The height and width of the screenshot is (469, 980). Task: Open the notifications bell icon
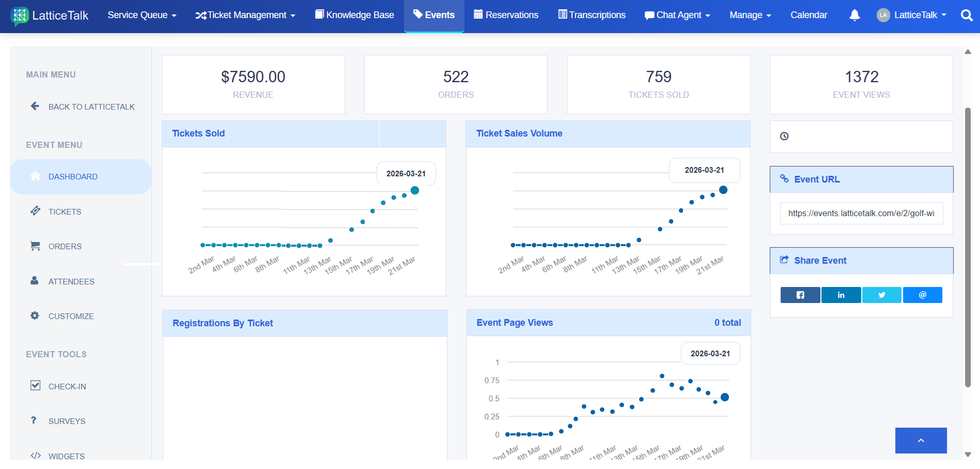point(854,15)
